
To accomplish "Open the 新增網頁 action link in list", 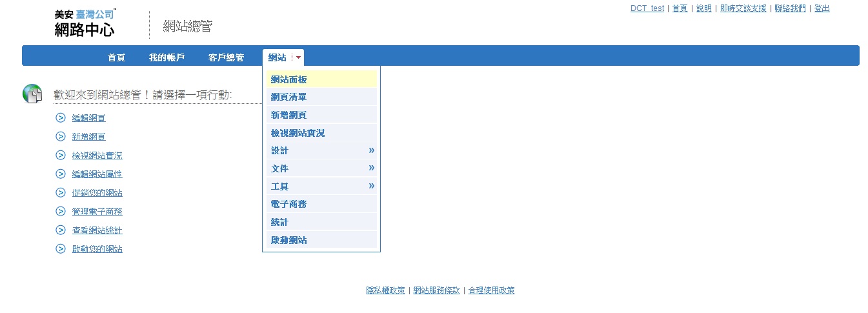I will [x=89, y=137].
